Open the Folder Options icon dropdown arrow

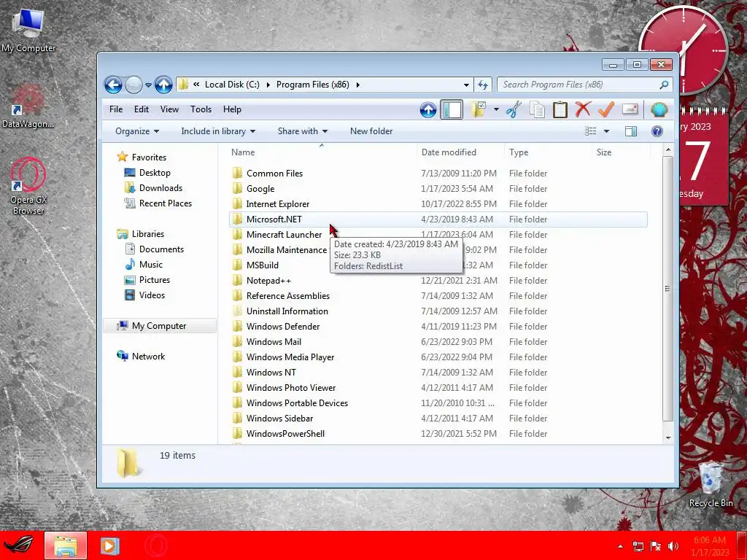pos(496,109)
